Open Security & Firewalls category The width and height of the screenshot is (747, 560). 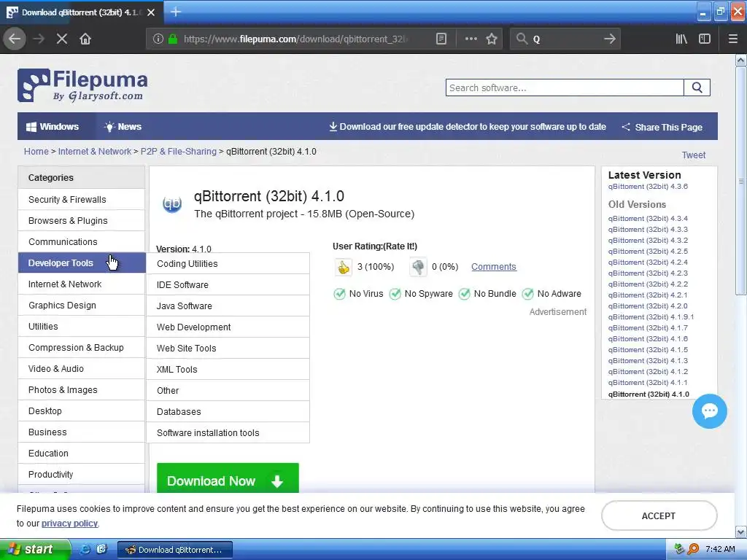click(x=82, y=200)
